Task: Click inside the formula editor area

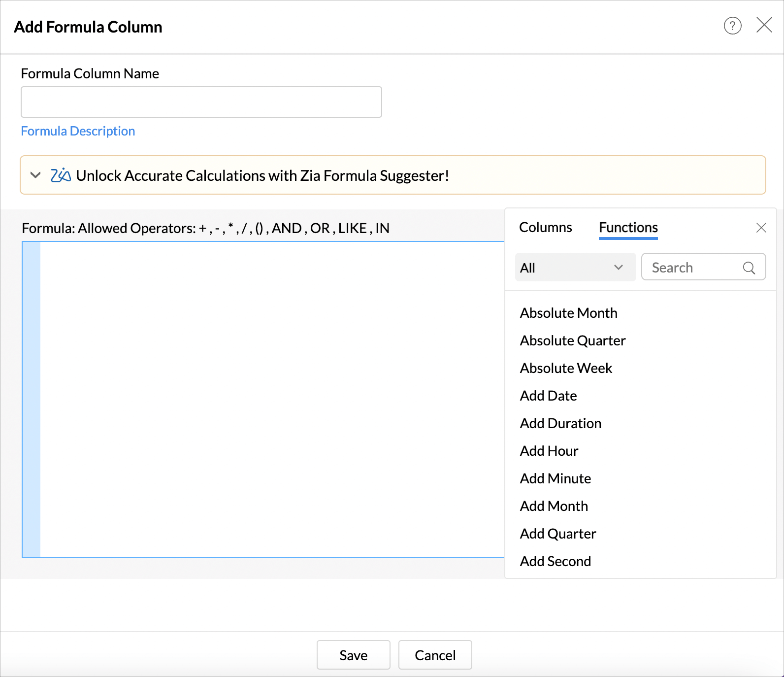Action: [x=271, y=399]
